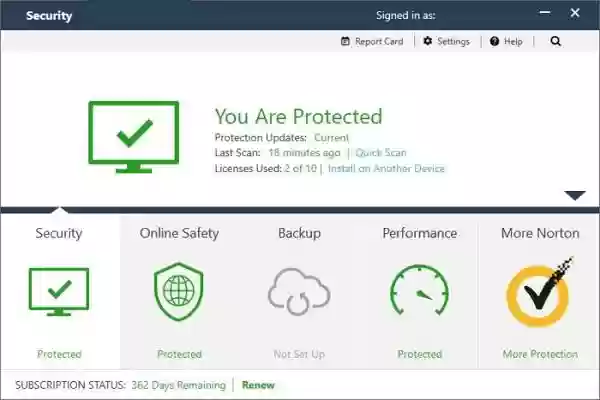Screen dimensions: 600x400
Task: Click Install on Another Device link
Action: 386,169
